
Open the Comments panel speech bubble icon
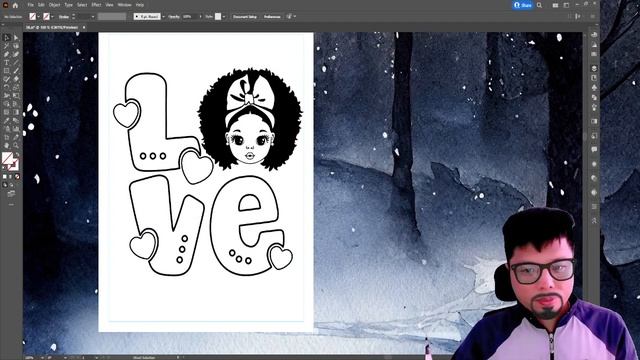coord(594,149)
